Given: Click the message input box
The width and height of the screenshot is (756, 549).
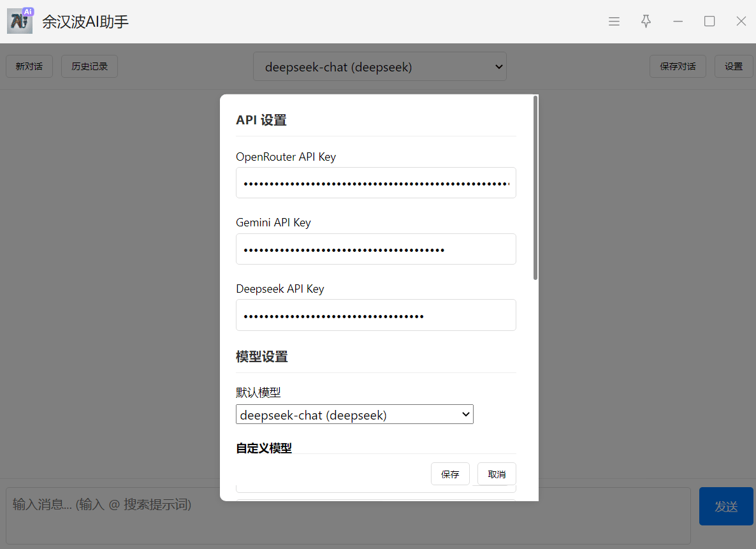Looking at the screenshot, I should click(348, 516).
